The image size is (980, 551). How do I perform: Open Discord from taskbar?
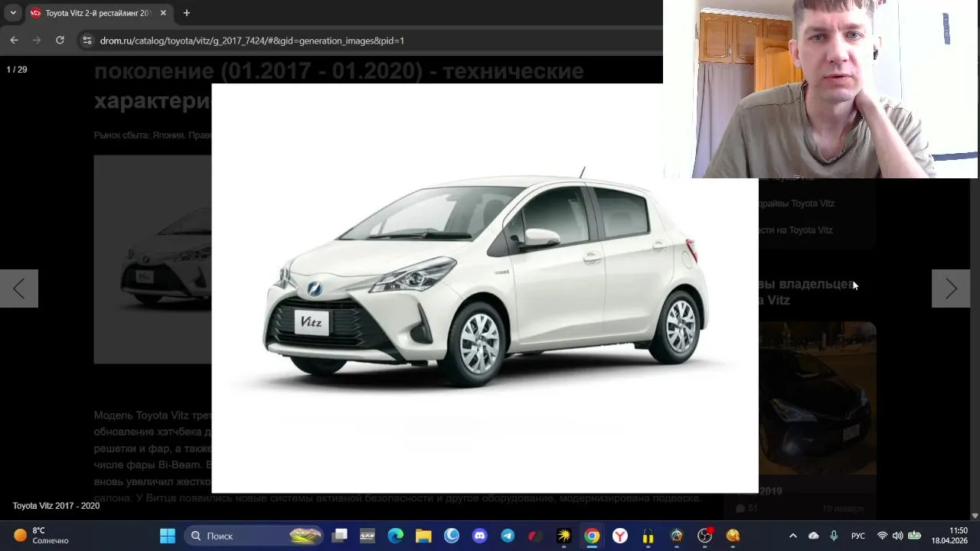[x=479, y=536]
